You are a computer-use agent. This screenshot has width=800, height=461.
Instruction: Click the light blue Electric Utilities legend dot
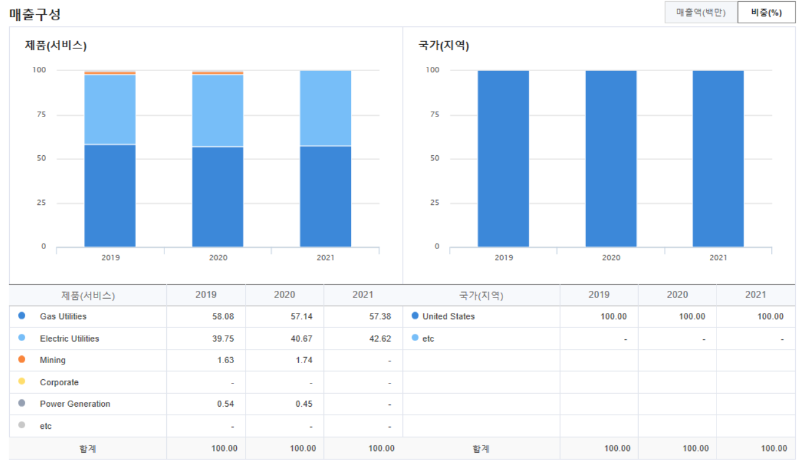[21, 338]
